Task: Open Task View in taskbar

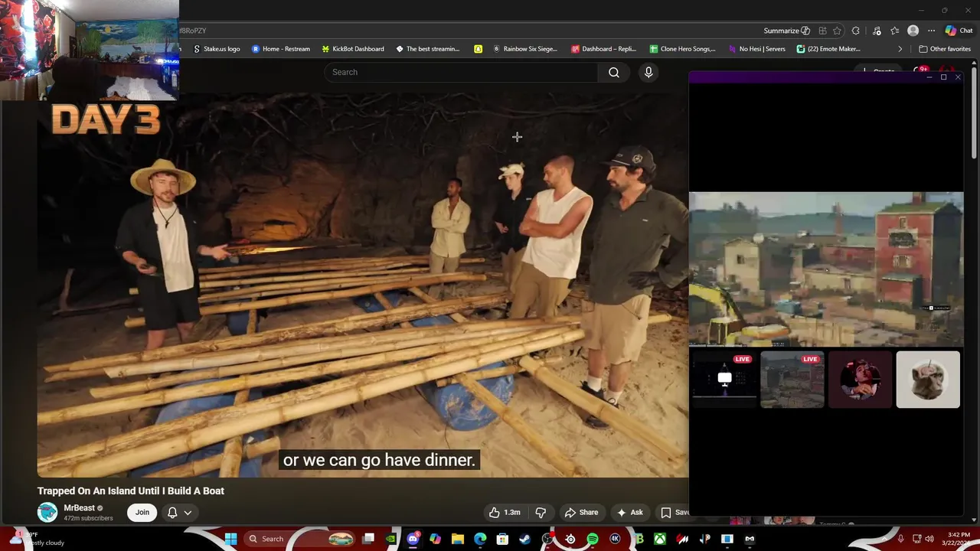Action: pyautogui.click(x=368, y=539)
